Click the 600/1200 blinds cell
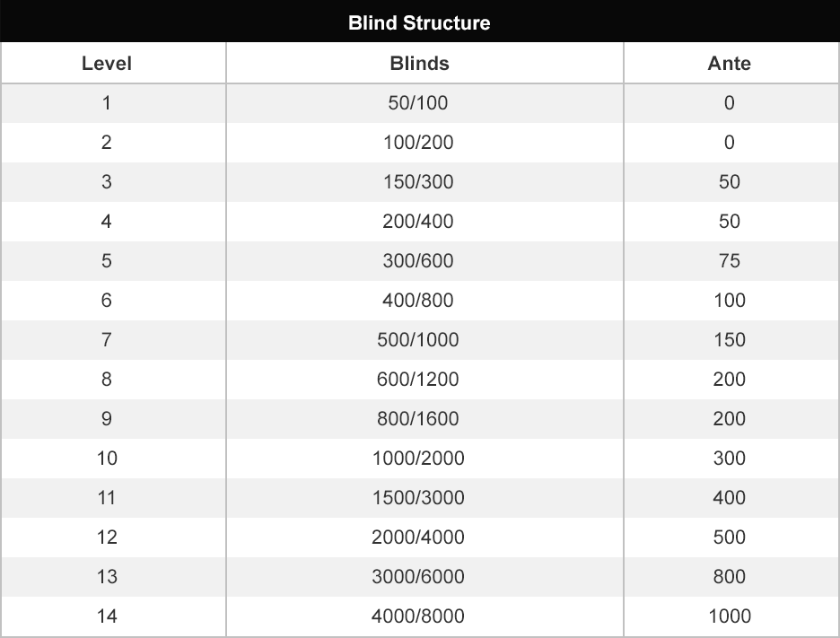The image size is (840, 638). tap(418, 380)
